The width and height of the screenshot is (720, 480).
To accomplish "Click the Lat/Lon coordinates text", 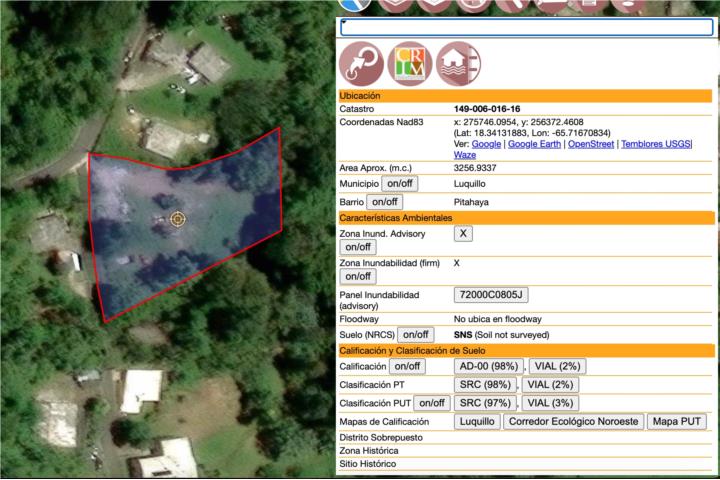I will click(x=532, y=133).
